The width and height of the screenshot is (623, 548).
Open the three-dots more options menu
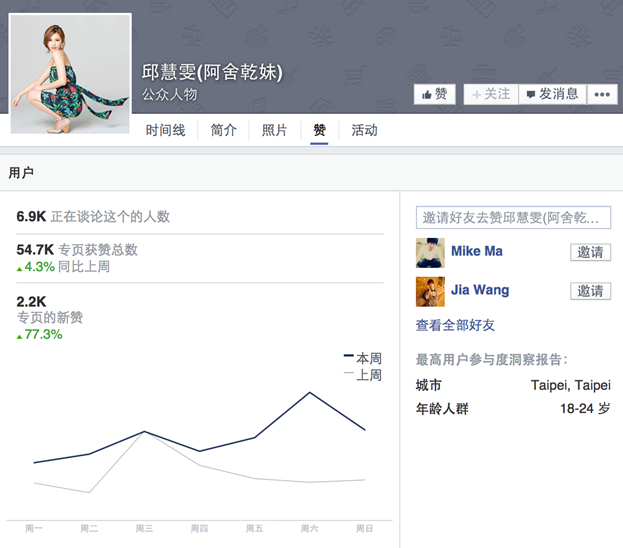[602, 94]
